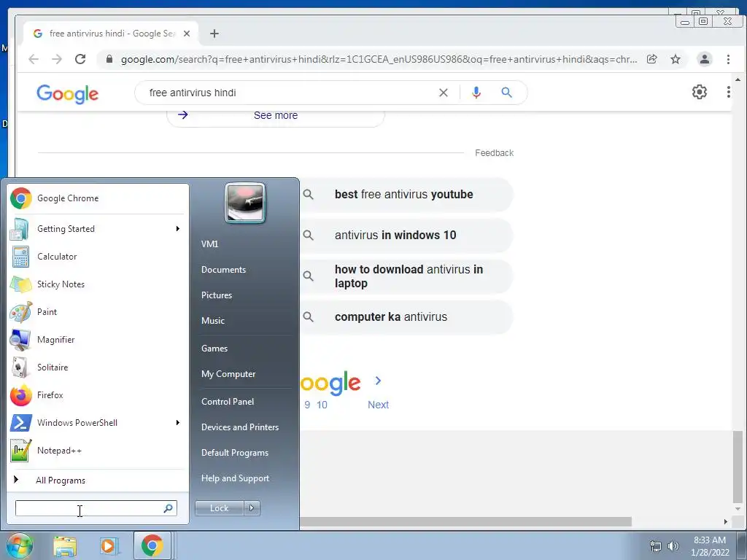747x560 pixels.
Task: Click the horizontal page scrollbar
Action: (x=465, y=522)
